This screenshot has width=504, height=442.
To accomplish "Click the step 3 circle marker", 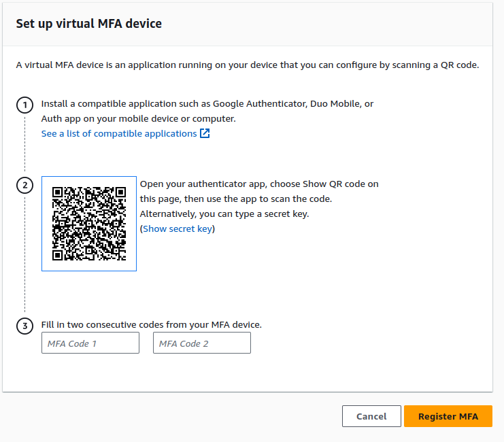I will 25,326.
